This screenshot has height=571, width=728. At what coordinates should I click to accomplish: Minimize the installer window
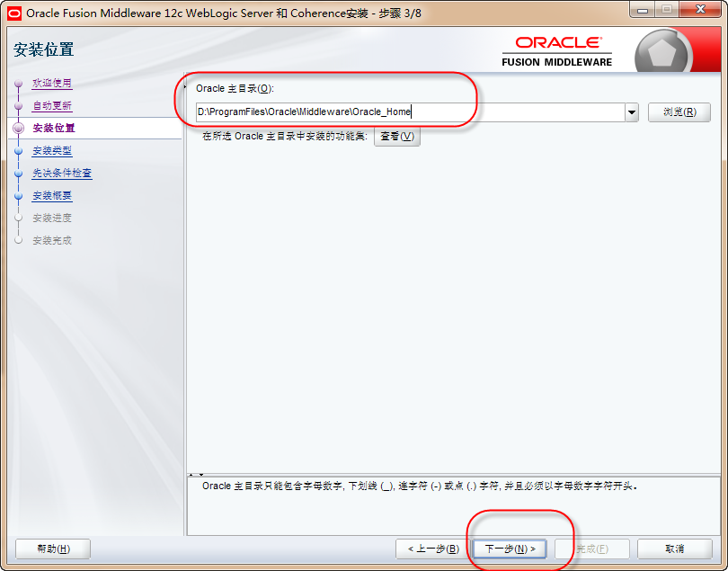coord(643,10)
